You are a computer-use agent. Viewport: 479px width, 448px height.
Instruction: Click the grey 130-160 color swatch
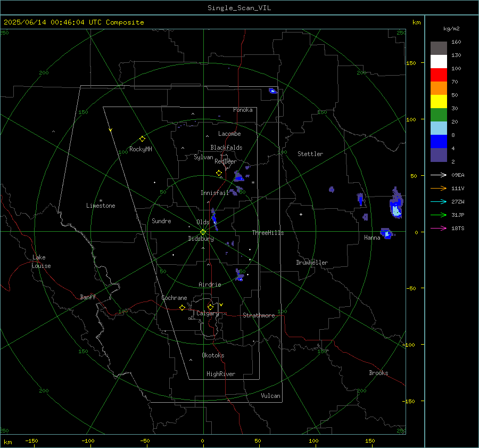coord(439,48)
